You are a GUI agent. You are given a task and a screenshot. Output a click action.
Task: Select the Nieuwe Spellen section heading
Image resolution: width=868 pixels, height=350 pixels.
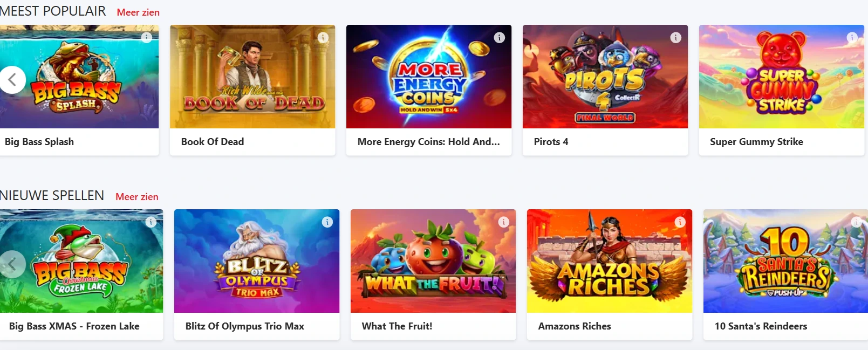pyautogui.click(x=52, y=195)
